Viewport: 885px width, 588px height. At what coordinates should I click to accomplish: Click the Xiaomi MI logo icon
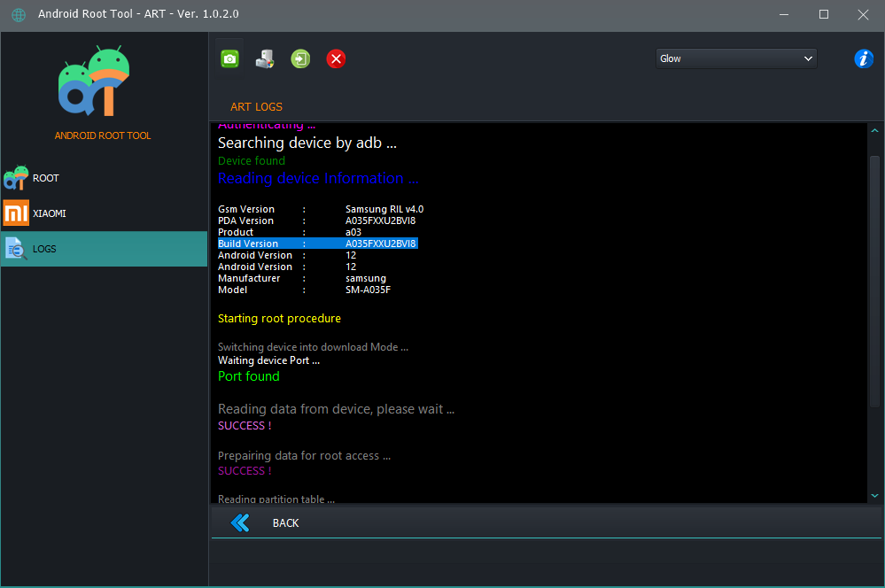point(16,213)
